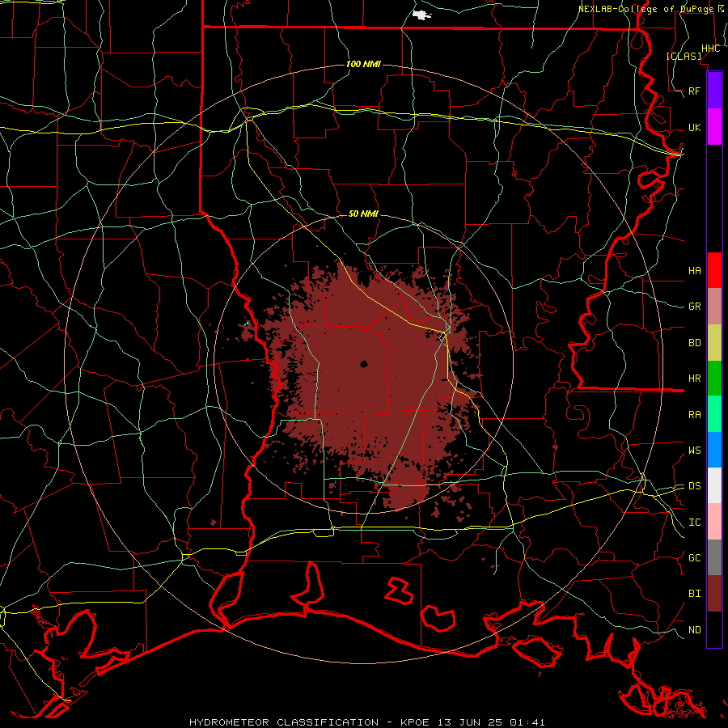Click the Hydrometeor Classification KPOE title text
Viewport: 728px width, 728px height.
366,722
